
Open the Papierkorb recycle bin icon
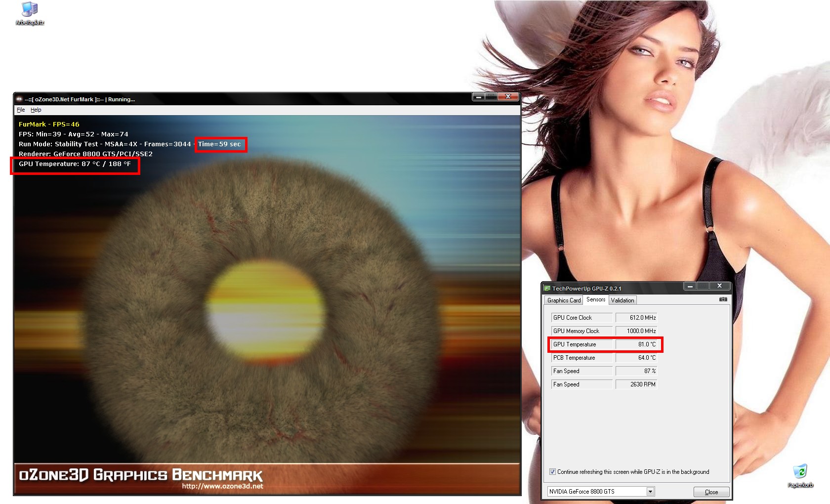point(800,476)
